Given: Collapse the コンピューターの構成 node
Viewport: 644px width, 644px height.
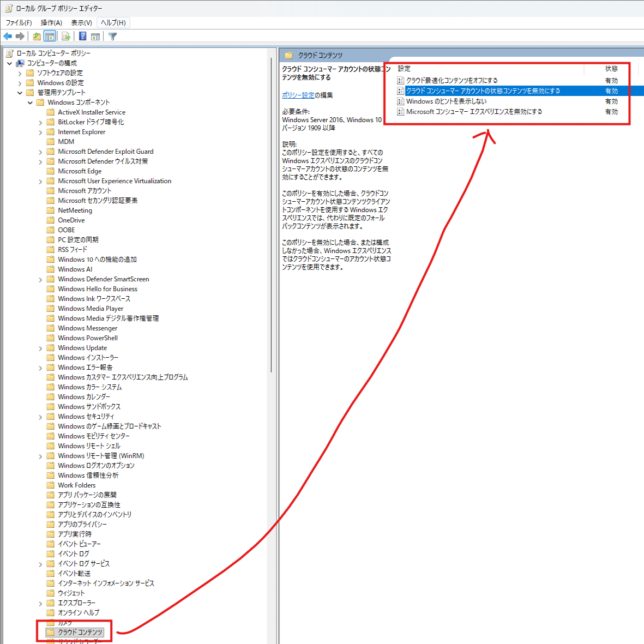Looking at the screenshot, I should 9,64.
